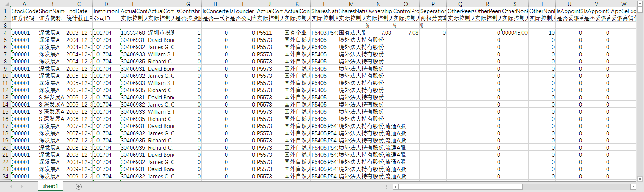The image size is (644, 192).
Task: Click the IsFounder header cell
Action: click(243, 11)
